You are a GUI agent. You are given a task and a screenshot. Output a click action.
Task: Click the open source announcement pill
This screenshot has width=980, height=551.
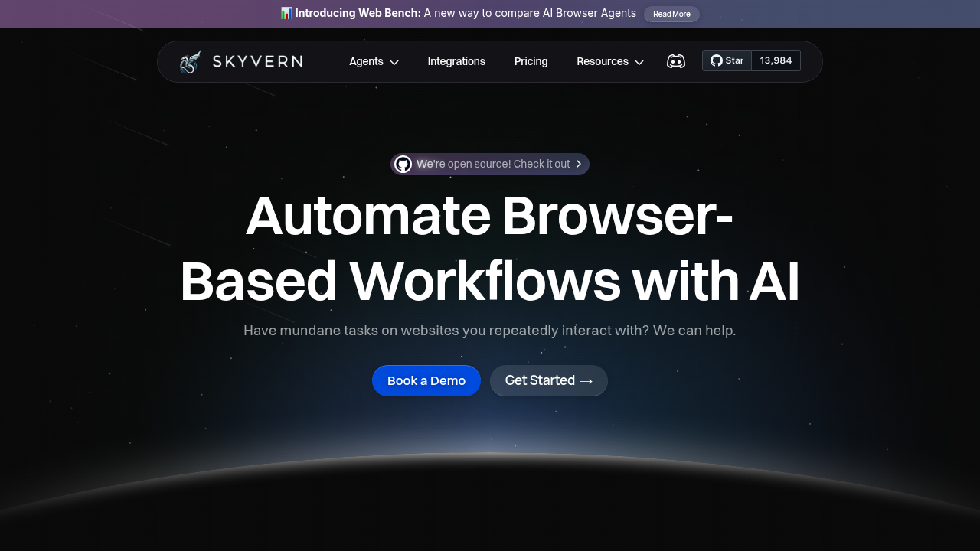(490, 164)
